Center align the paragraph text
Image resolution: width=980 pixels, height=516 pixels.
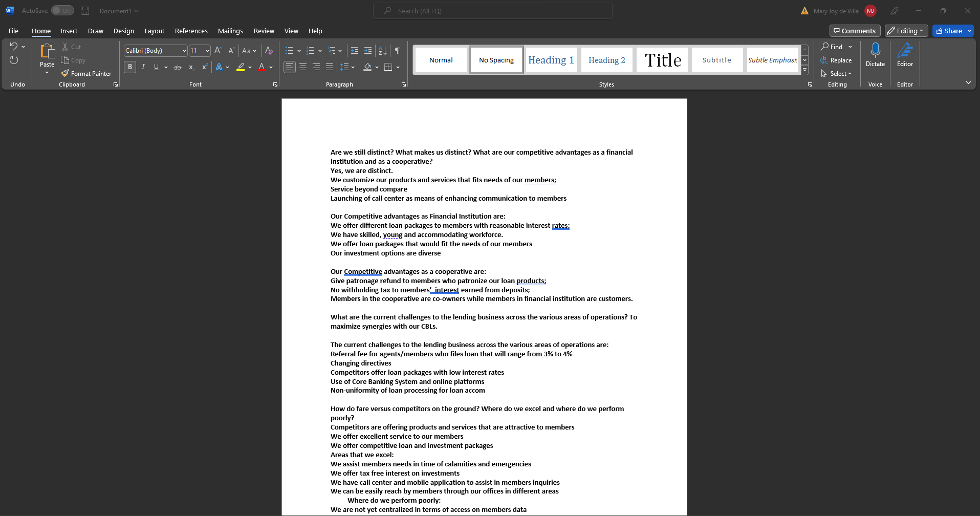pyautogui.click(x=303, y=67)
